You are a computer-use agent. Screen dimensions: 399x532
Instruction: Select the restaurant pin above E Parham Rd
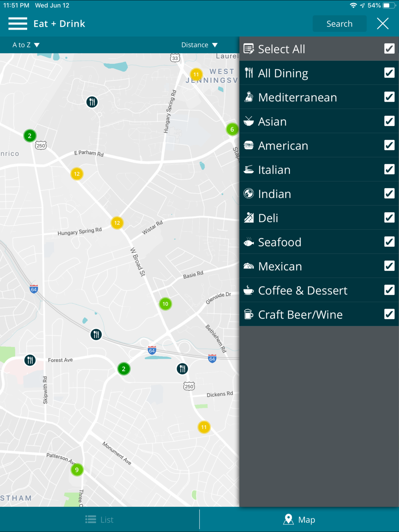click(x=92, y=102)
